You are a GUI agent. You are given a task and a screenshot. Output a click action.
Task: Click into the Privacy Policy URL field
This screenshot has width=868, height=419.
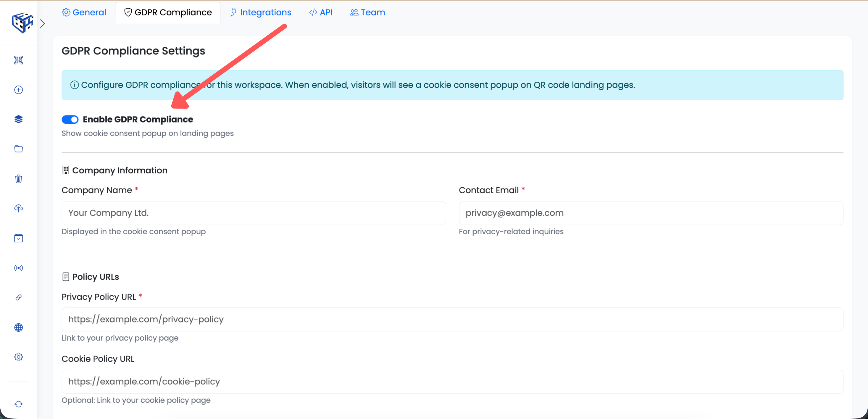[451, 319]
